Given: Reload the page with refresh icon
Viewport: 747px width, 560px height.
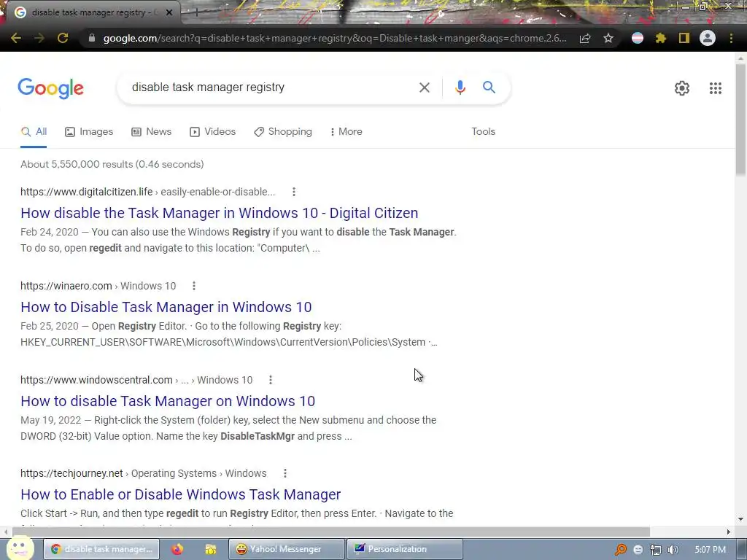Looking at the screenshot, I should point(63,38).
